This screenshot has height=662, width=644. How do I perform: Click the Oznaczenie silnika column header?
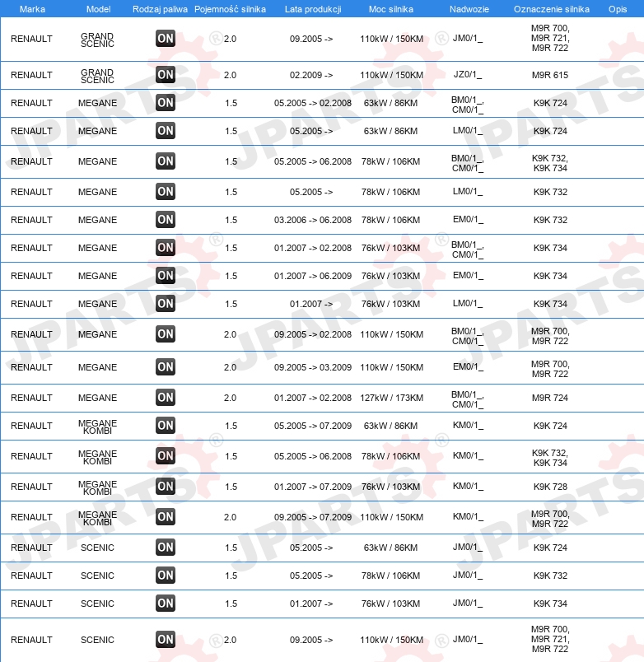pyautogui.click(x=552, y=9)
